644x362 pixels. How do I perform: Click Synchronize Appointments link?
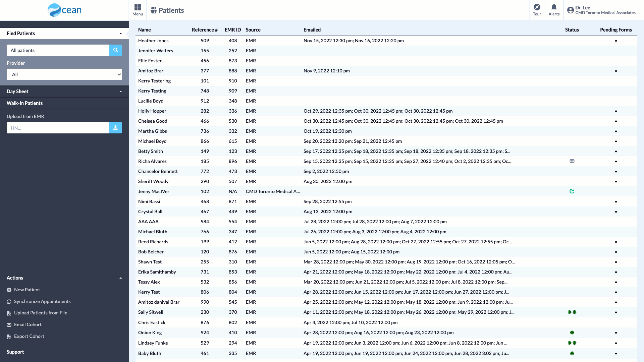pyautogui.click(x=42, y=301)
